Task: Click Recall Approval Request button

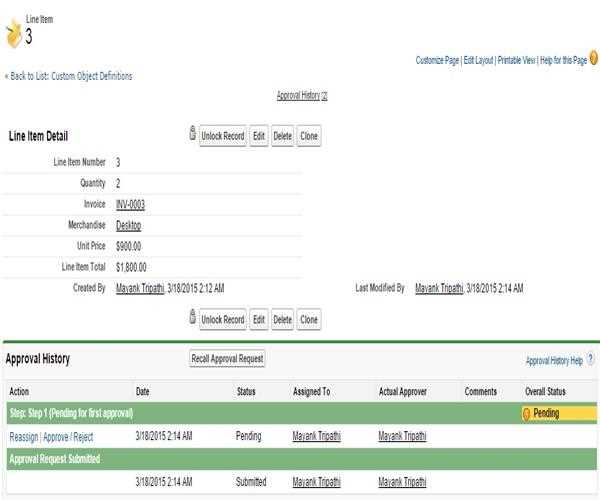Action: (228, 359)
